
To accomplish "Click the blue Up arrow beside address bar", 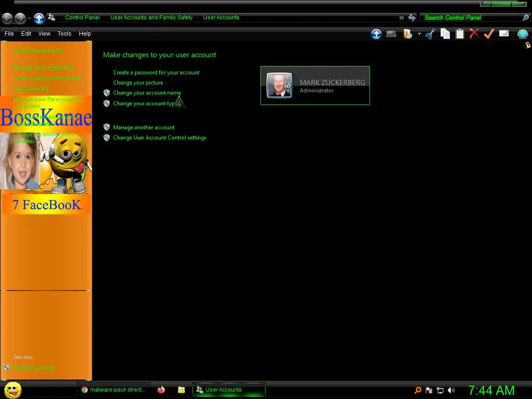I will point(39,18).
